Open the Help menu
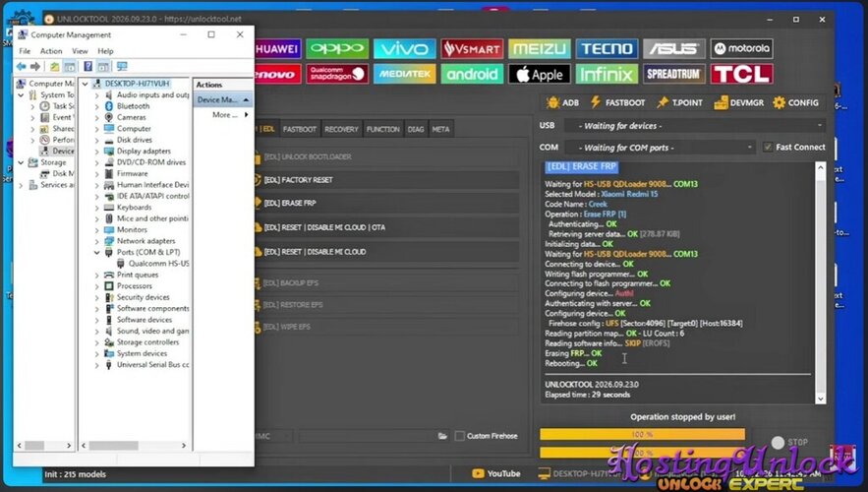 [x=105, y=51]
